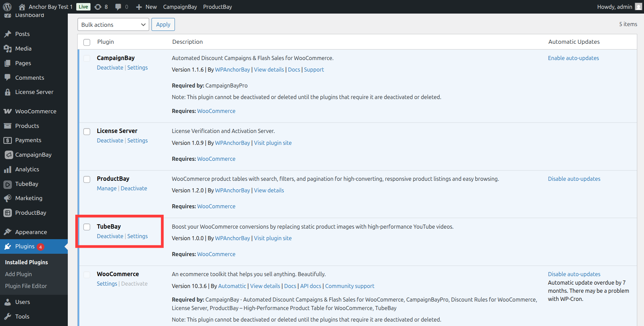Open the TubeBay play icon in sidebar
The width and height of the screenshot is (644, 326).
point(7,184)
